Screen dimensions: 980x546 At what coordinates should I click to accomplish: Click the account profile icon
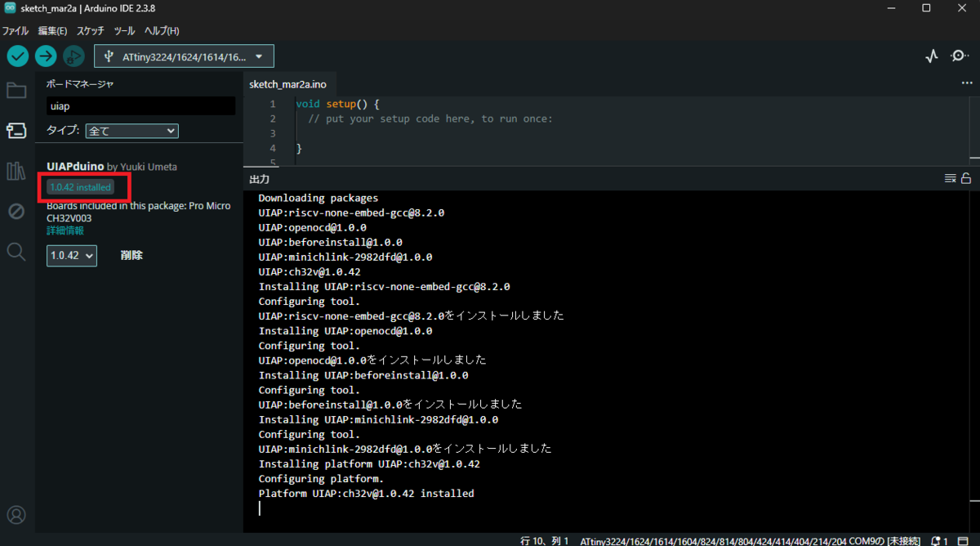16,515
